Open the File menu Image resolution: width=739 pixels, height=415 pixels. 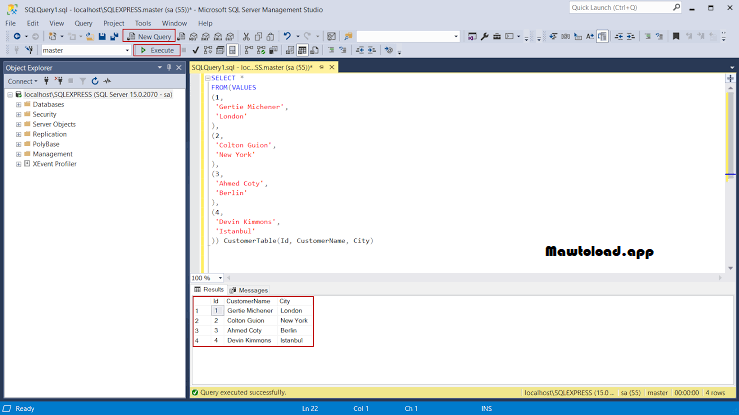pos(10,23)
